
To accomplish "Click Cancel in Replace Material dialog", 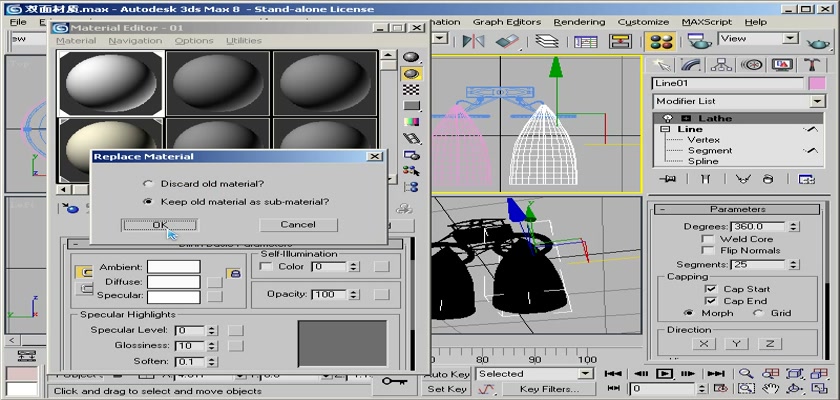I will (x=298, y=225).
